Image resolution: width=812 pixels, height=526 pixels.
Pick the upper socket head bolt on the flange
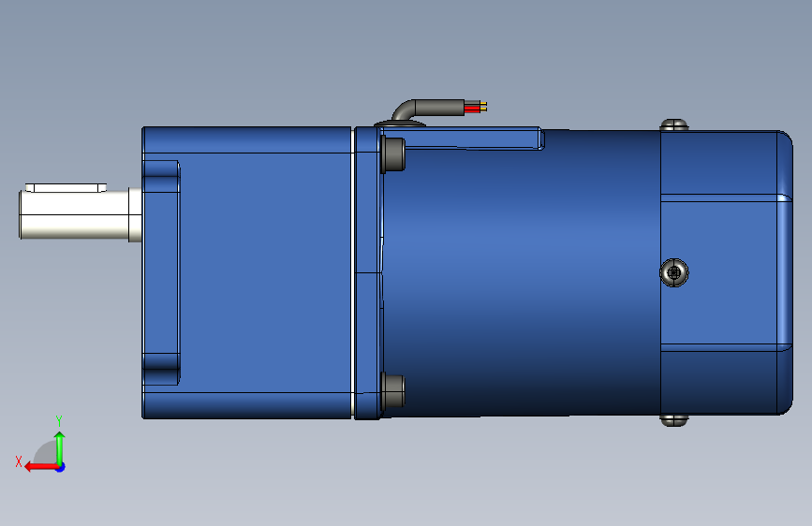point(393,154)
